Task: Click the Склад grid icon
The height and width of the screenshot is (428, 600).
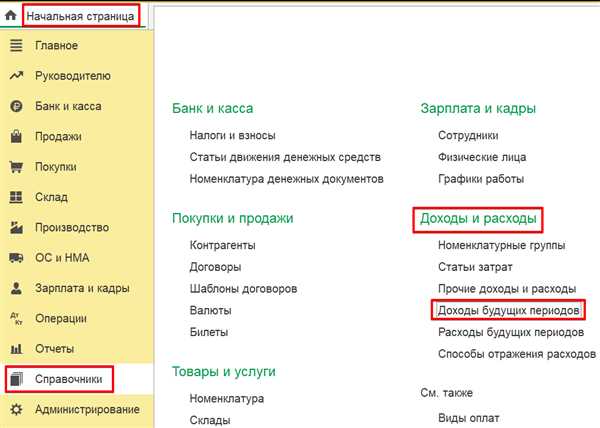Action: (16, 197)
